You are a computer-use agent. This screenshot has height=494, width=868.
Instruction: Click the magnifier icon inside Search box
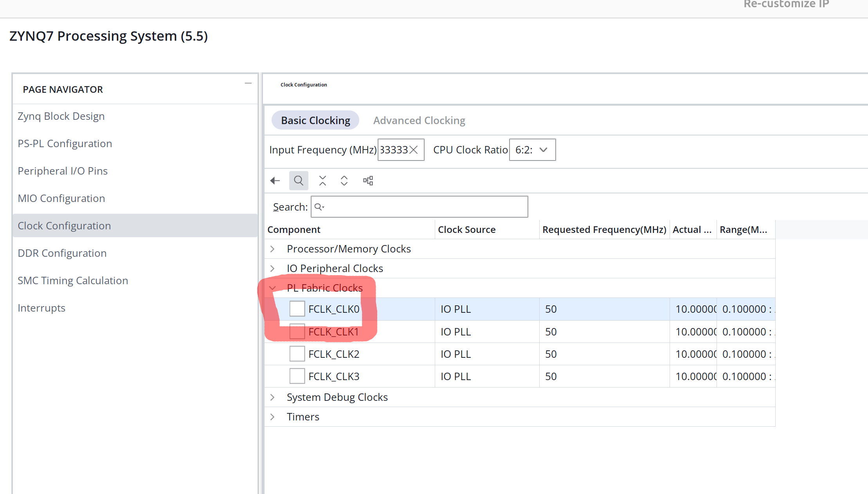(319, 207)
